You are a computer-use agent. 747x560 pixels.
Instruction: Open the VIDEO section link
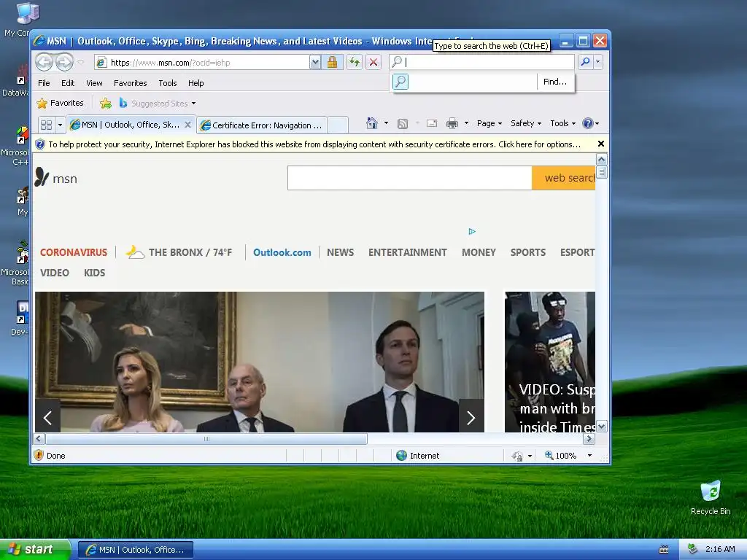55,273
